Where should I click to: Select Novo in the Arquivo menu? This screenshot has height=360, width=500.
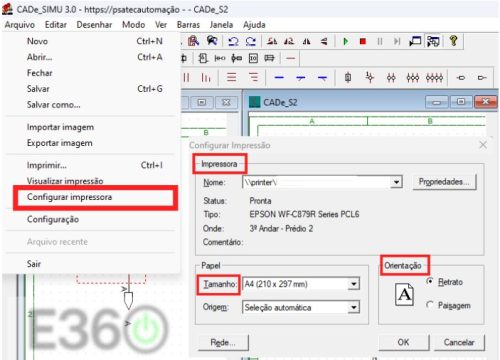[95, 41]
